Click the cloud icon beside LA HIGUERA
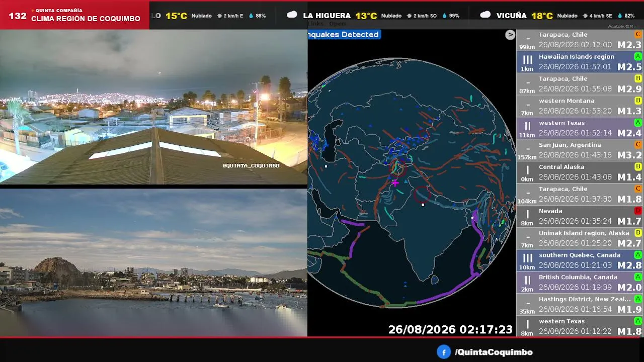Screen dimensions: 644x362 (x=292, y=15)
